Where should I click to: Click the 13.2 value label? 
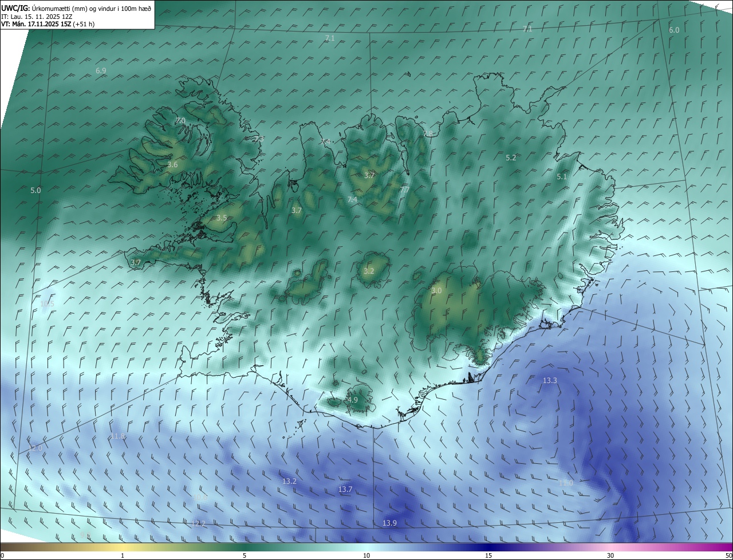click(x=289, y=482)
